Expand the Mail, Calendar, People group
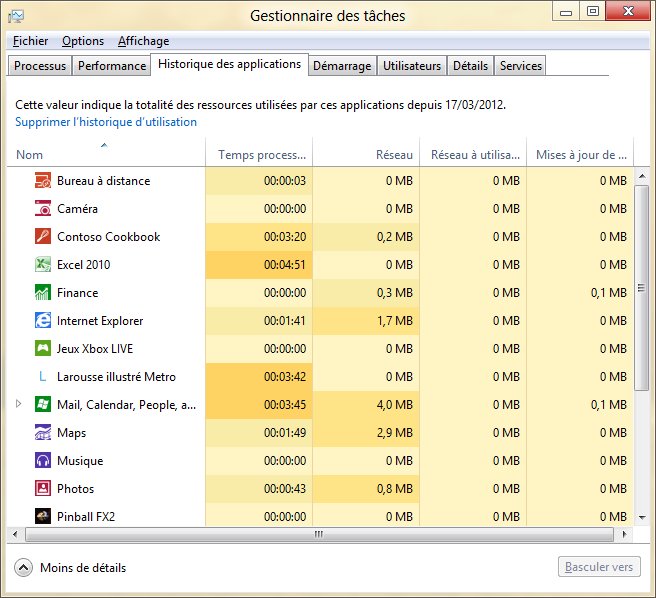The width and height of the screenshot is (656, 598). coord(19,404)
